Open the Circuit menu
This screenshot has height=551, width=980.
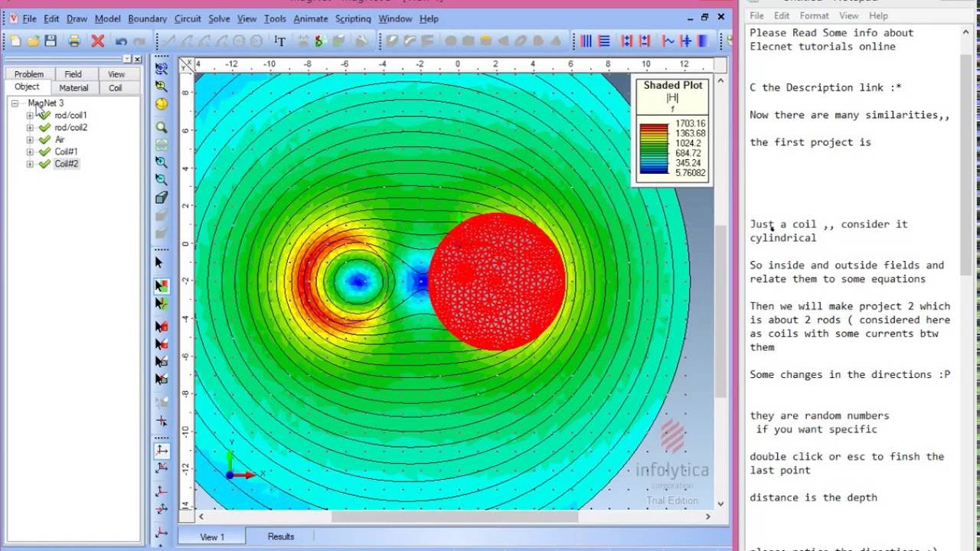pyautogui.click(x=188, y=18)
